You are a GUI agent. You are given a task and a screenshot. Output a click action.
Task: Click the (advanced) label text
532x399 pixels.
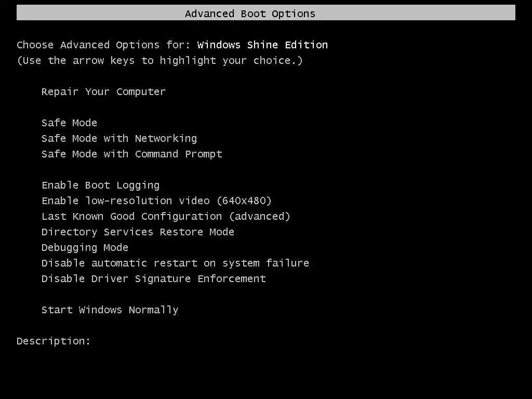(259, 217)
